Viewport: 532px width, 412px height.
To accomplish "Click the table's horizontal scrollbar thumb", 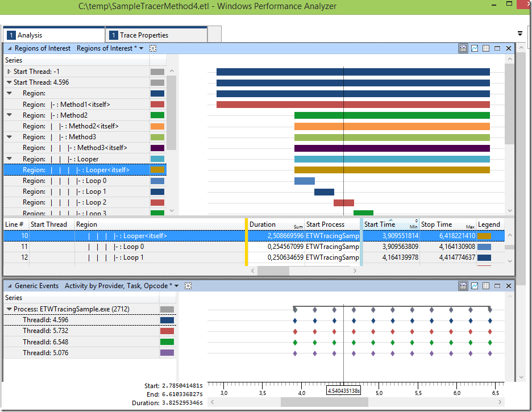I will [x=273, y=270].
